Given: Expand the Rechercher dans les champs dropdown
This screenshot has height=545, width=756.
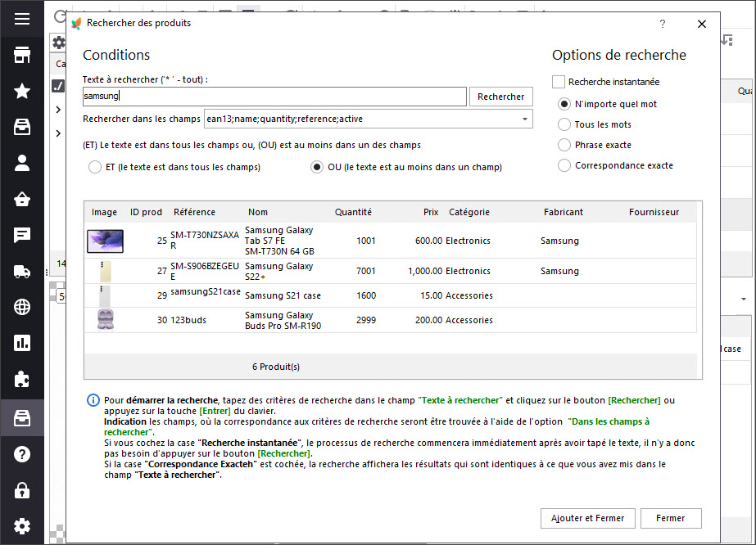Looking at the screenshot, I should (x=524, y=119).
